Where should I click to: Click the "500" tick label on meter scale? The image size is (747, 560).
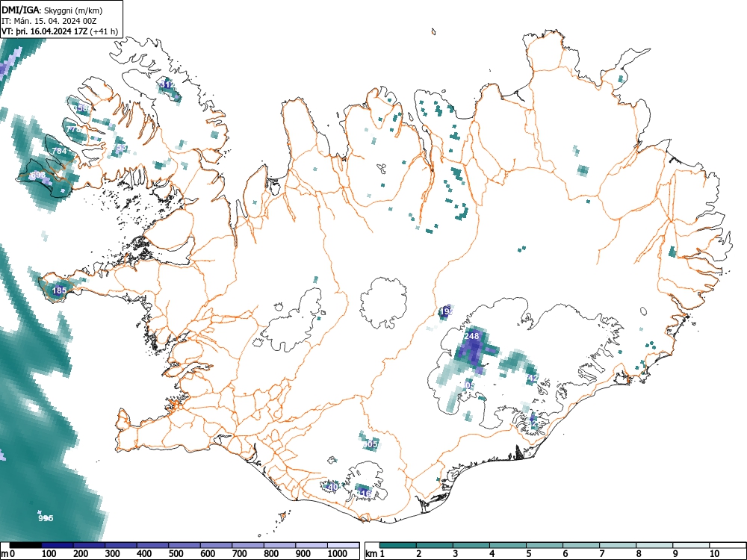tap(176, 553)
